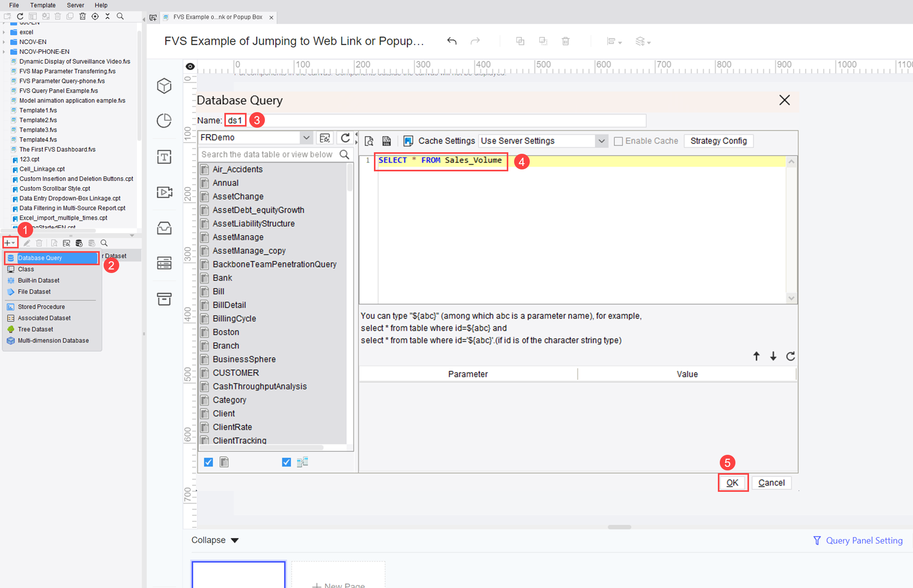Open SQL formatting tool
The width and height of the screenshot is (913, 588).
point(386,141)
